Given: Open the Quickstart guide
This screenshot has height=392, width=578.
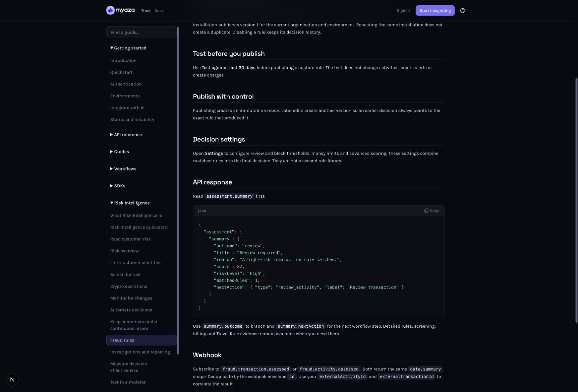Looking at the screenshot, I should (x=121, y=72).
